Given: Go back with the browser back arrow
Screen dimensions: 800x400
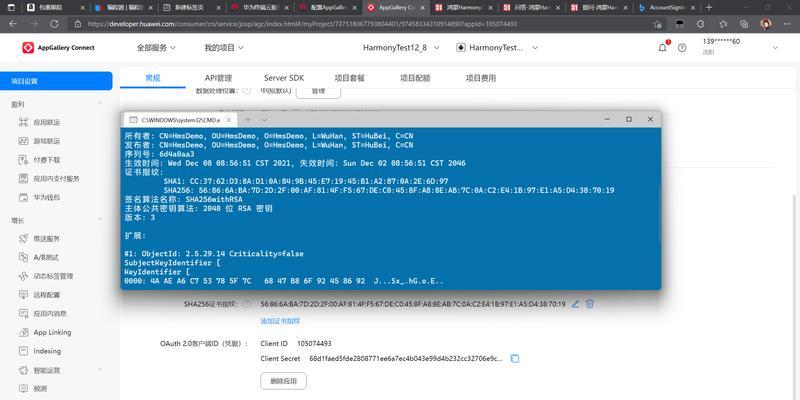Looking at the screenshot, I should coord(13,24).
